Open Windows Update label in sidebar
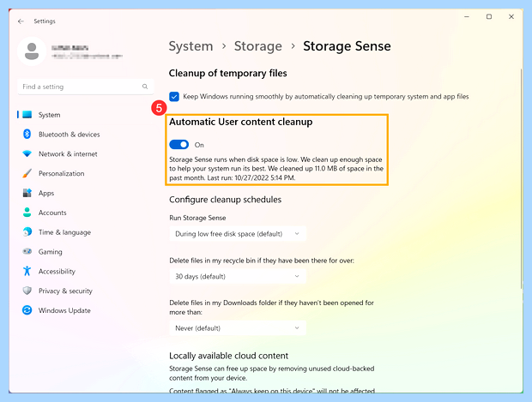The height and width of the screenshot is (402, 532). tap(64, 310)
